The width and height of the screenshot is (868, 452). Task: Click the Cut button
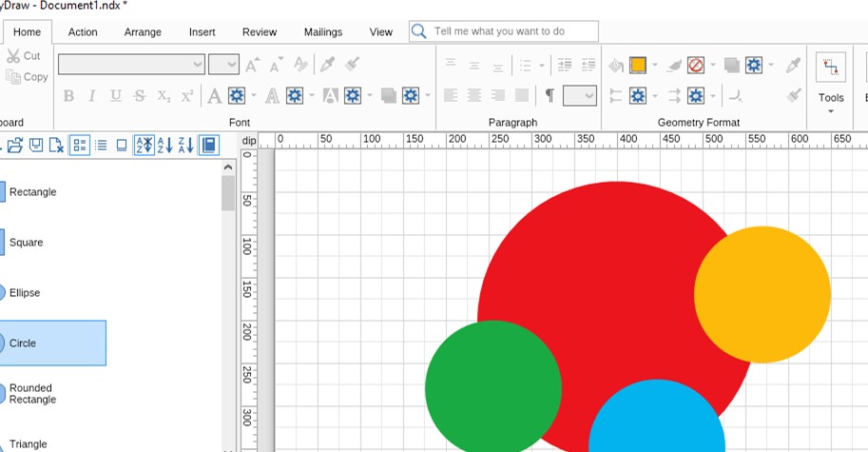point(23,55)
